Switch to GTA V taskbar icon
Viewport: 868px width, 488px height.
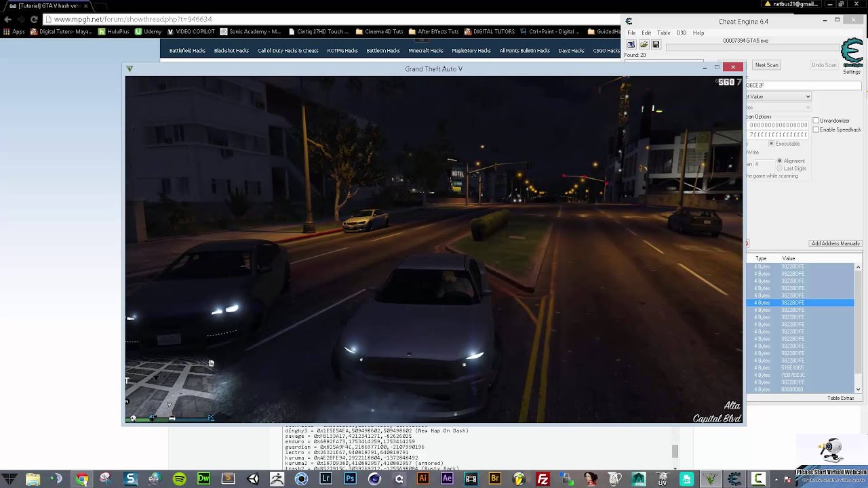pyautogui.click(x=710, y=479)
